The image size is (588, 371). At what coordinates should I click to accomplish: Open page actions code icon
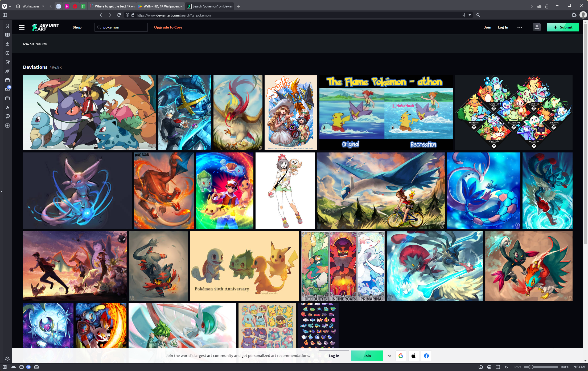click(x=506, y=367)
